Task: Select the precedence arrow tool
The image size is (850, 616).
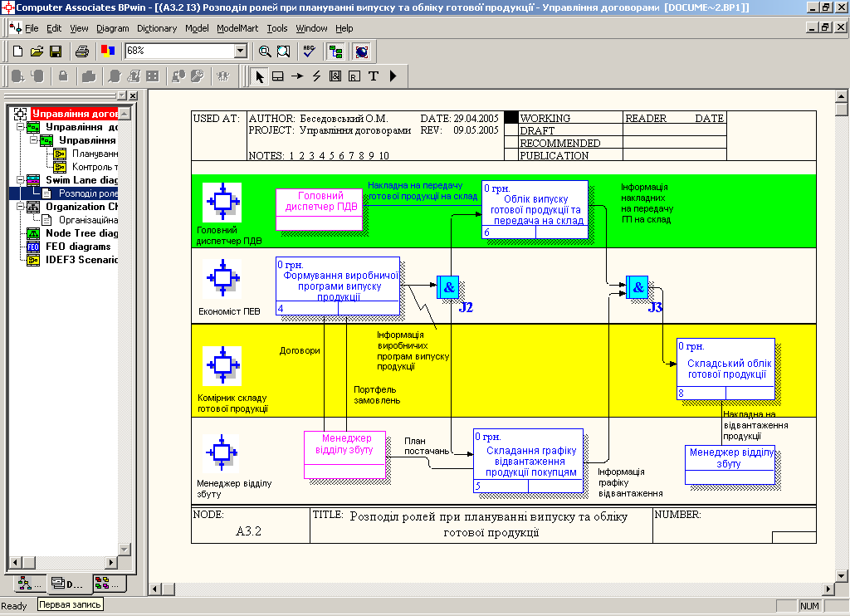Action: (297, 76)
